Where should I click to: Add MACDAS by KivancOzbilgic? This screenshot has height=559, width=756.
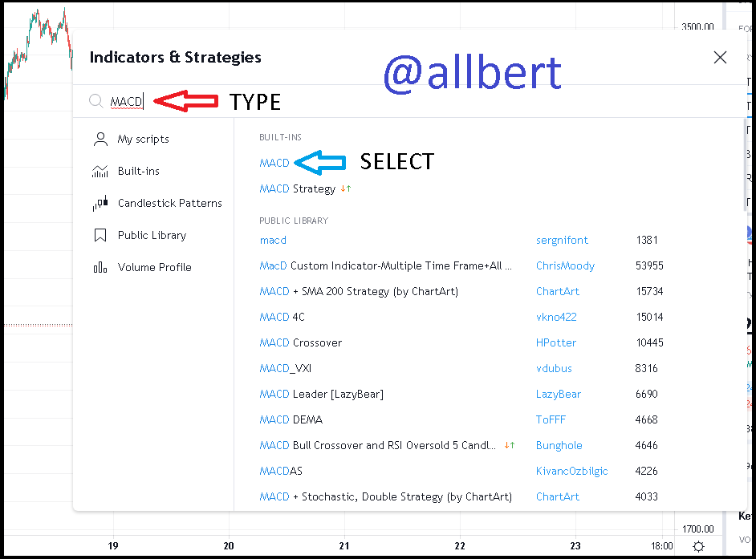(281, 471)
